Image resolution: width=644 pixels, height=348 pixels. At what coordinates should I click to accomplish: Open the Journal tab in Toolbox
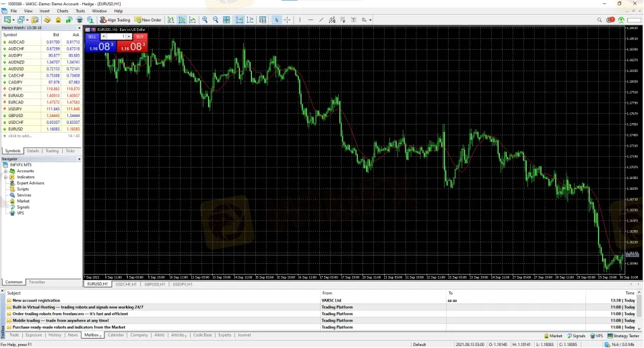click(244, 335)
